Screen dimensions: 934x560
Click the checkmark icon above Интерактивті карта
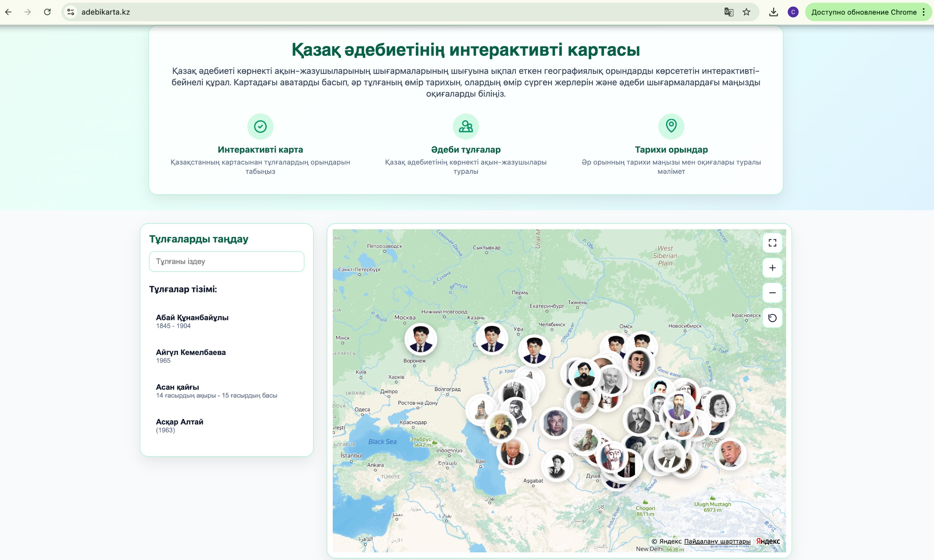pos(260,127)
